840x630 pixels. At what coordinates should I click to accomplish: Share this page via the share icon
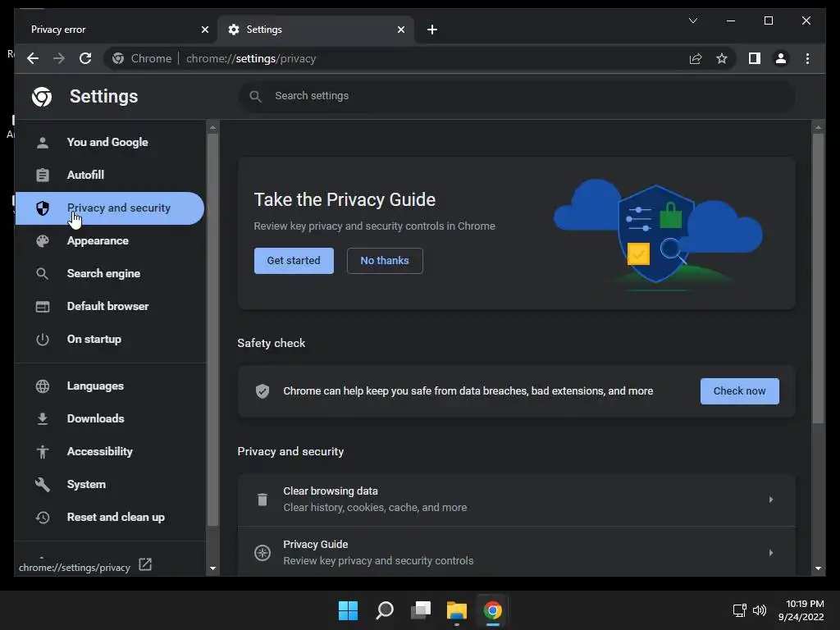click(696, 58)
